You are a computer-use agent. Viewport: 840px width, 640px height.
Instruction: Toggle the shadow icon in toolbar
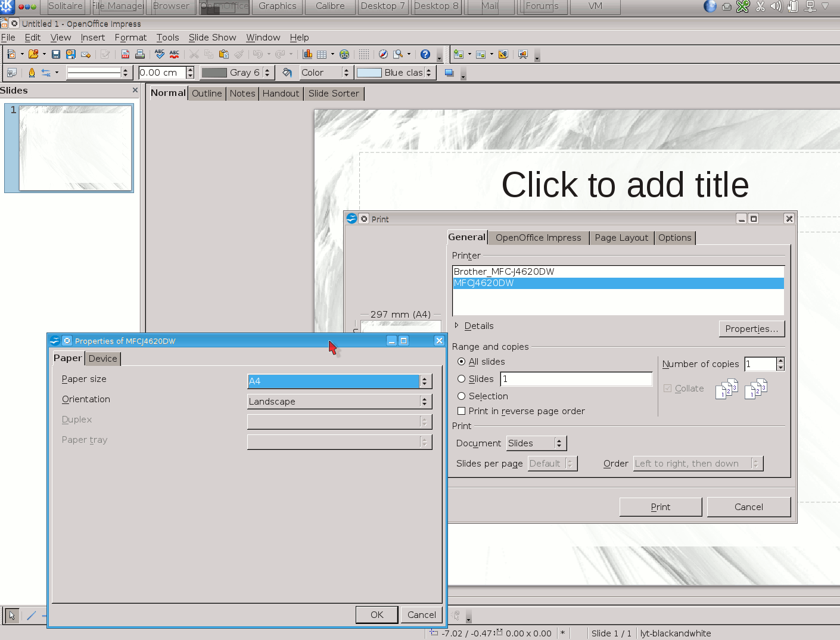(x=449, y=73)
